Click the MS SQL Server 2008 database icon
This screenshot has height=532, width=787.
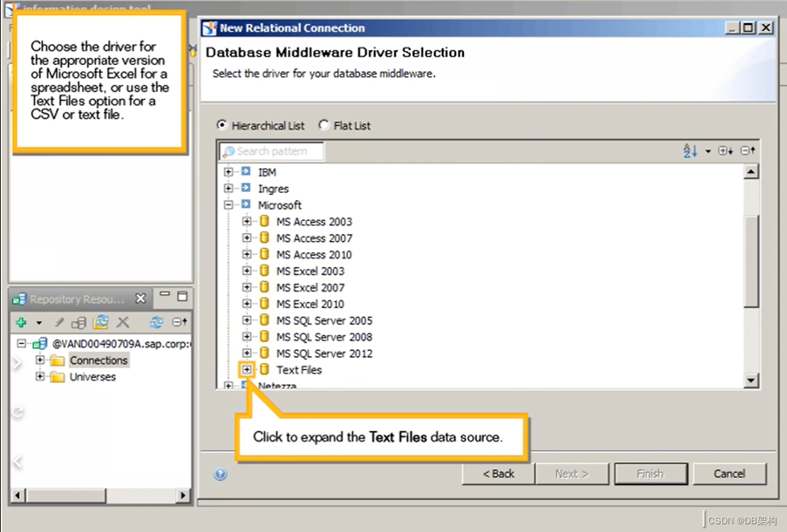tap(264, 336)
